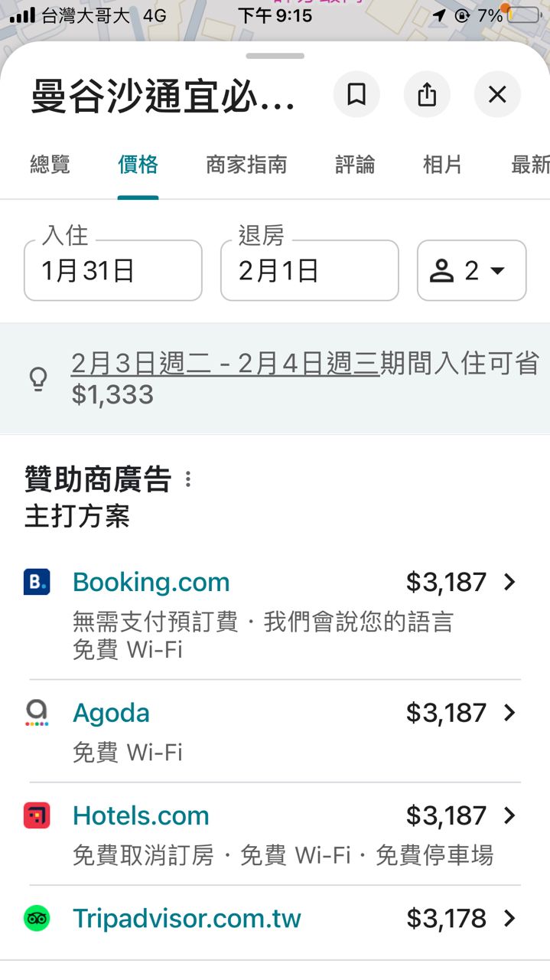Switch to the 總覽 tab
The width and height of the screenshot is (550, 980).
point(50,165)
